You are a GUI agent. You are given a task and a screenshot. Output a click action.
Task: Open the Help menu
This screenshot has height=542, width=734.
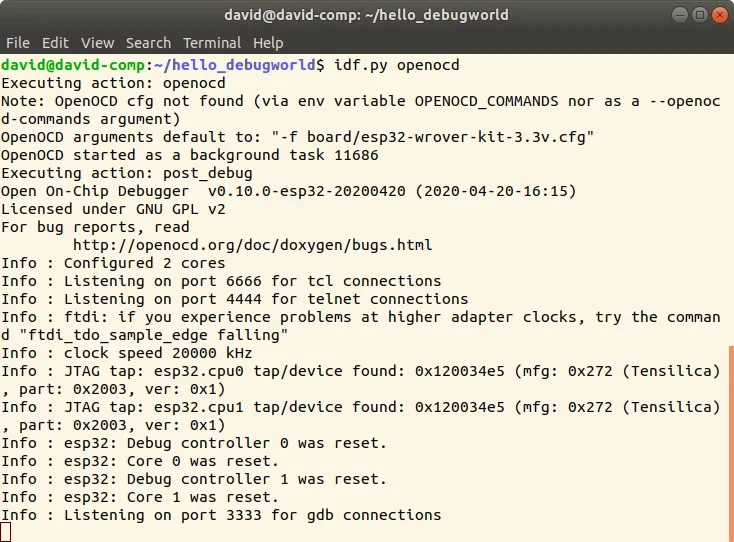click(x=268, y=43)
